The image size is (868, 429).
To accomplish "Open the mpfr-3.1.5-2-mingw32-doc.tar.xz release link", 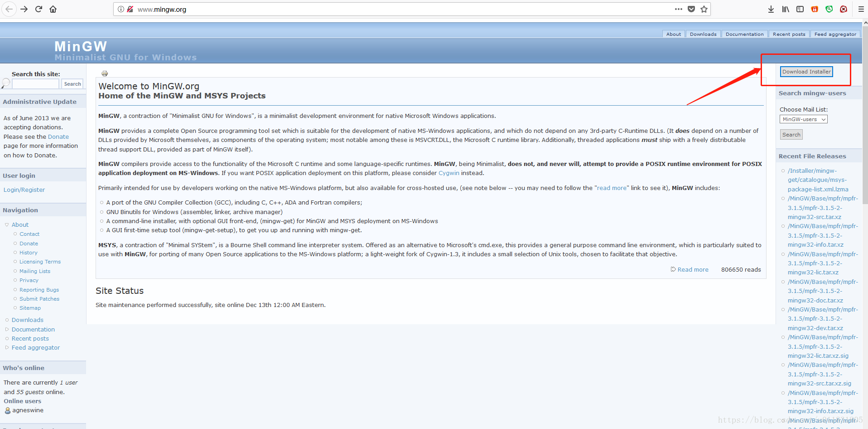I will coord(823,291).
